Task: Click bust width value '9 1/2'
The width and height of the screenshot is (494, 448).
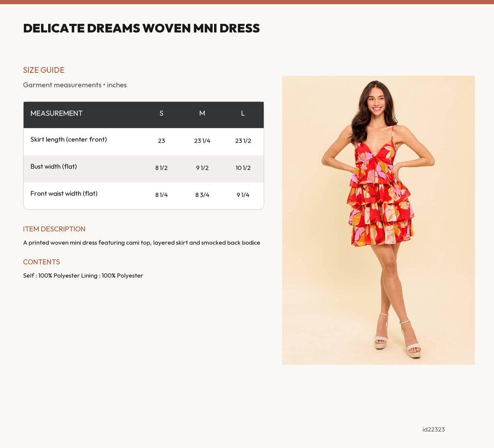Action: (202, 168)
